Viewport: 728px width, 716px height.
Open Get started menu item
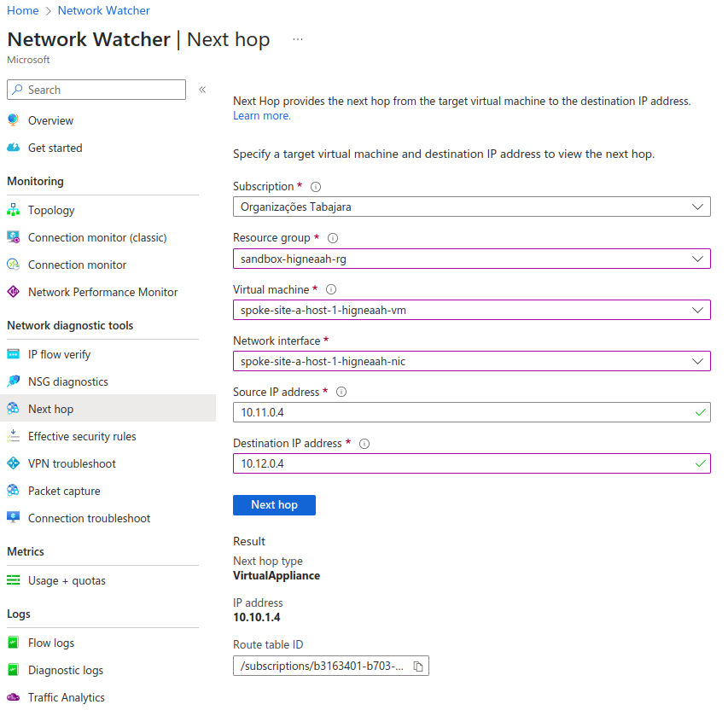55,148
